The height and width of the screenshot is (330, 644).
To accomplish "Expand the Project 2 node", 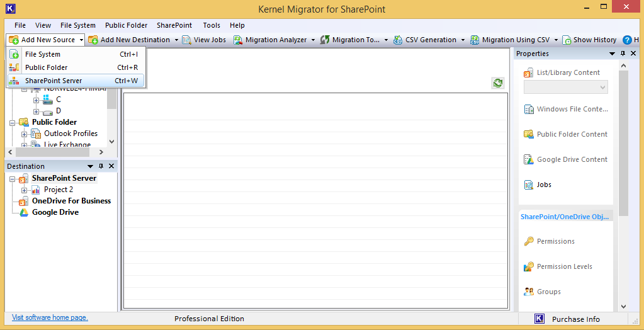I will pos(24,190).
